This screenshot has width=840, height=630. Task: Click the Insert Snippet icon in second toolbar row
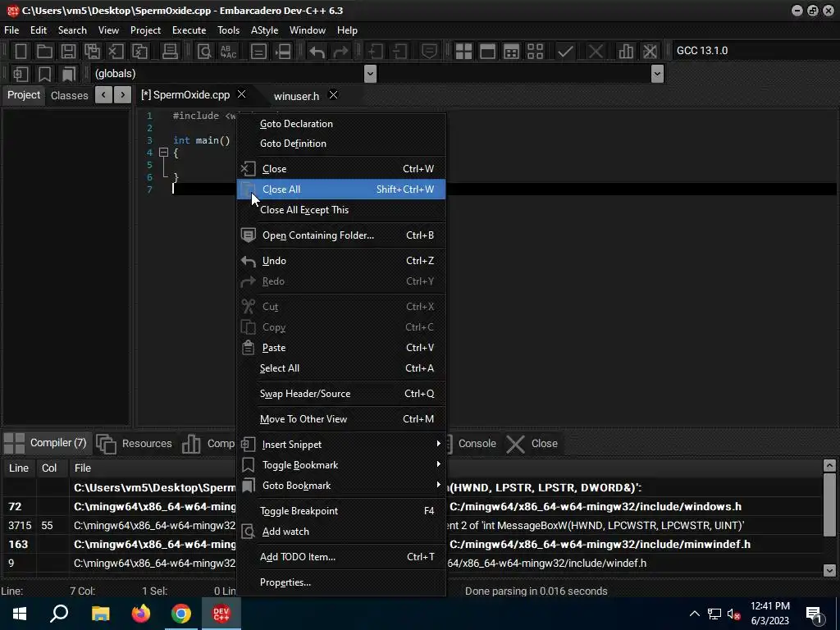(x=21, y=73)
